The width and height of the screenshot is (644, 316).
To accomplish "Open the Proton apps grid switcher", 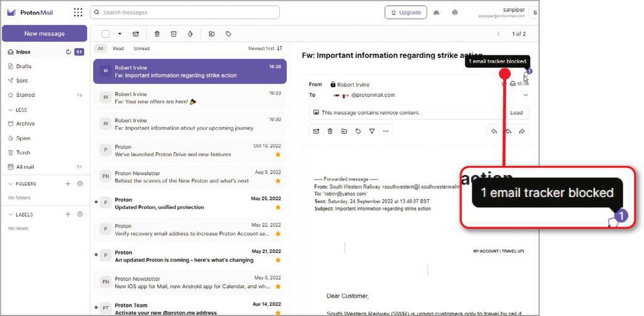I will point(78,13).
